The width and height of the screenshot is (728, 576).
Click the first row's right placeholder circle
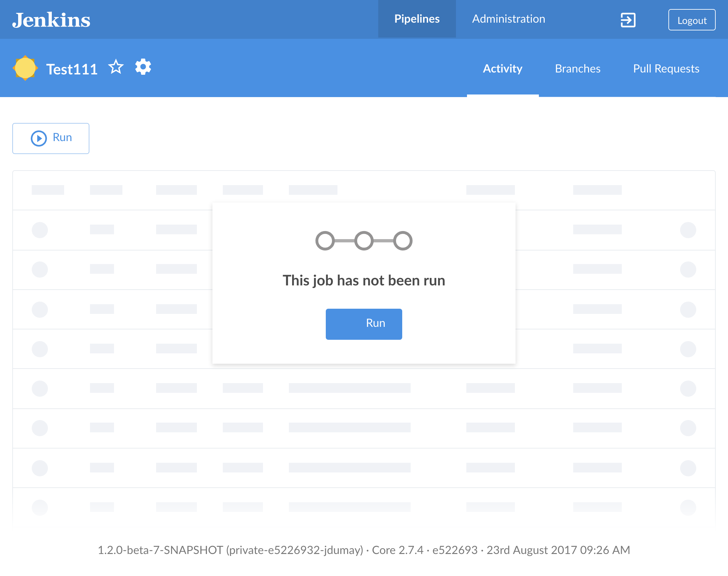click(x=688, y=230)
